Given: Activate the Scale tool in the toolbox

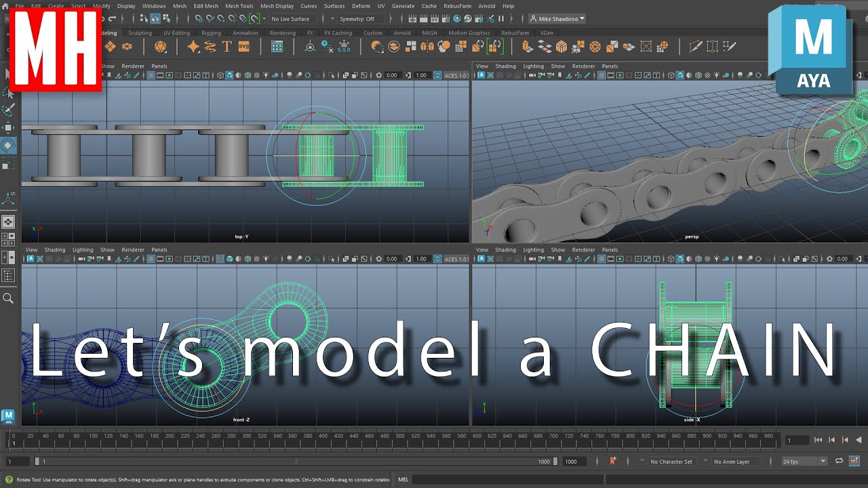Looking at the screenshot, I should click(x=8, y=163).
